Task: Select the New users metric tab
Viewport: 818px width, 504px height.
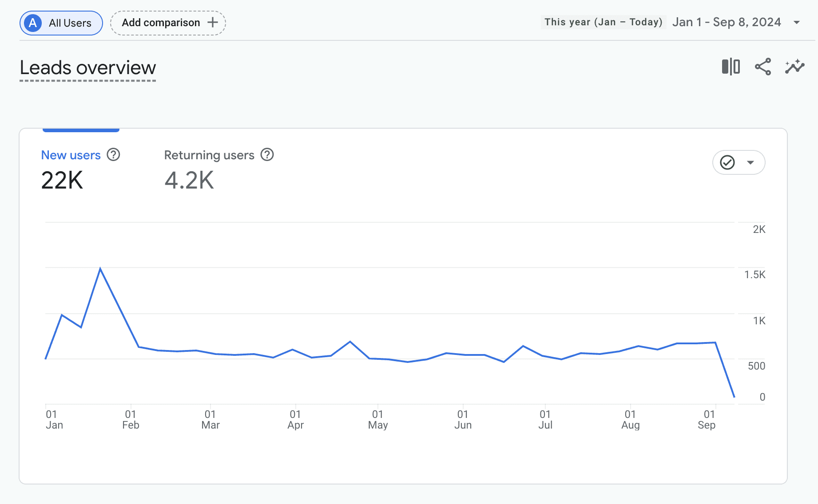Action: 81,169
